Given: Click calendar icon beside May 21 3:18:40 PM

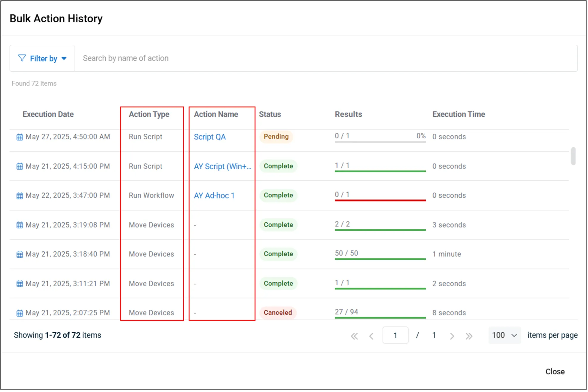Looking at the screenshot, I should (20, 254).
